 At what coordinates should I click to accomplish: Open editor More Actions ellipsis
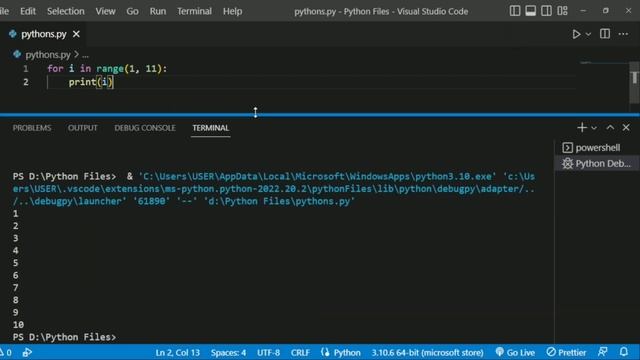[623, 34]
